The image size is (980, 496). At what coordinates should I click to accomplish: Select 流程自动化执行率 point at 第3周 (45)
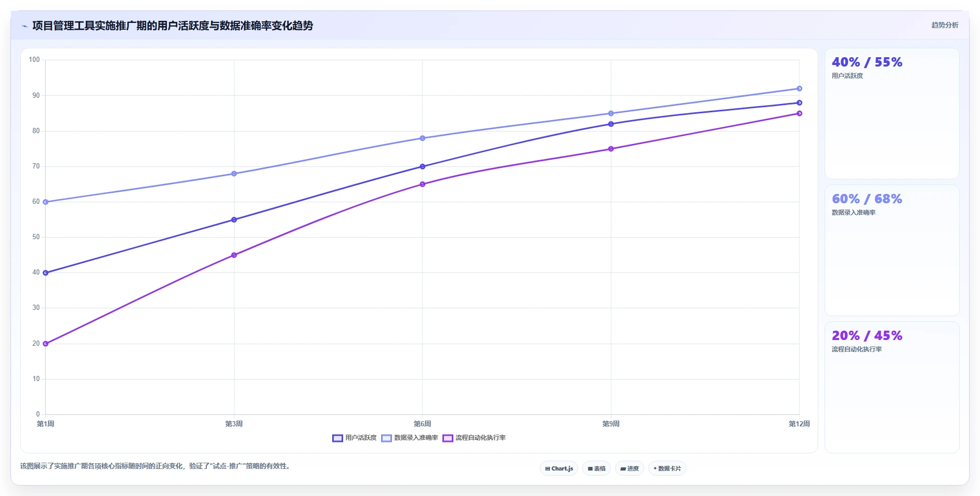coord(234,255)
